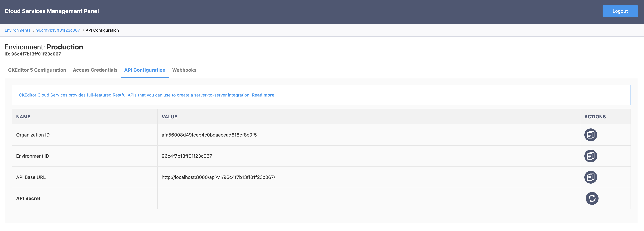644x231 pixels.
Task: Copy the Environment ID value
Action: point(590,156)
